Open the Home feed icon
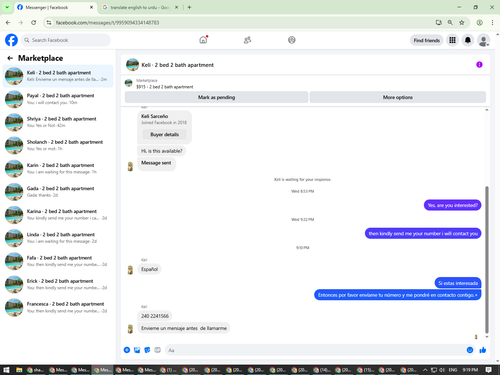This screenshot has height=375, width=500. coord(203,40)
